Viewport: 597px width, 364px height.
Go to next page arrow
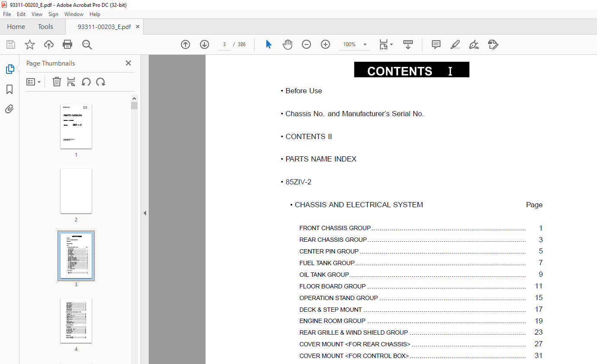click(x=204, y=44)
